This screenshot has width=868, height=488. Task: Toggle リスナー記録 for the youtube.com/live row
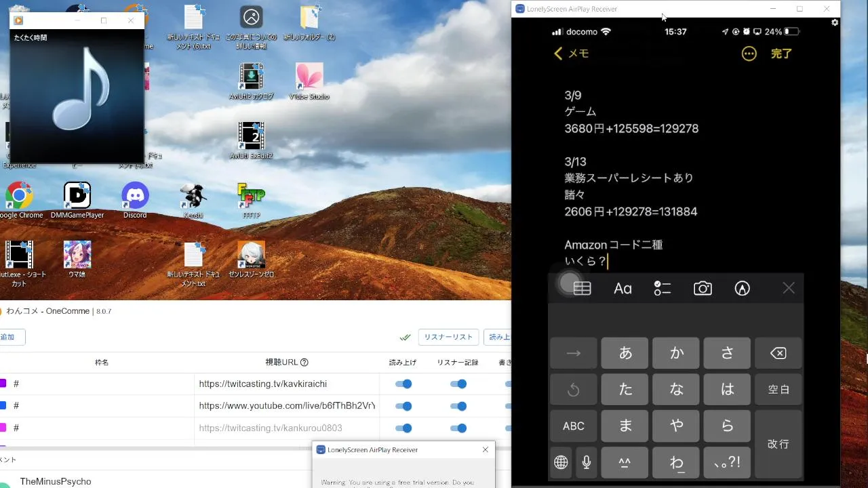pyautogui.click(x=458, y=406)
